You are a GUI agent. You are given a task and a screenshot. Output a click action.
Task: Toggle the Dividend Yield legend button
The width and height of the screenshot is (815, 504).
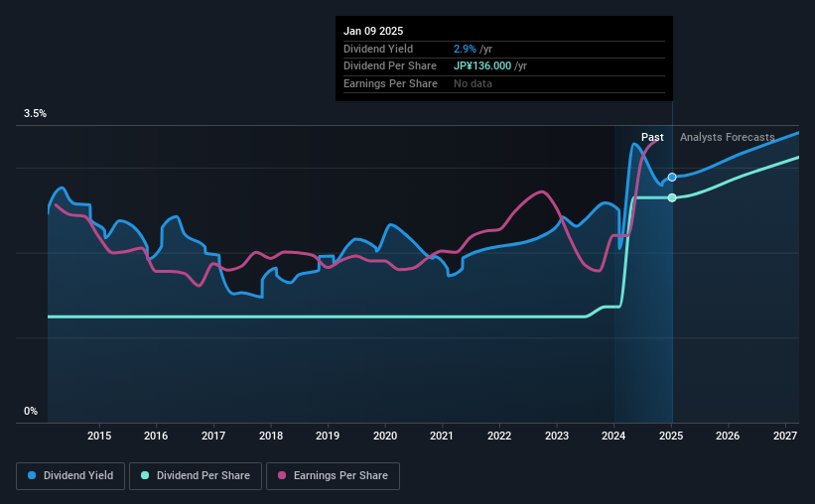click(x=70, y=475)
